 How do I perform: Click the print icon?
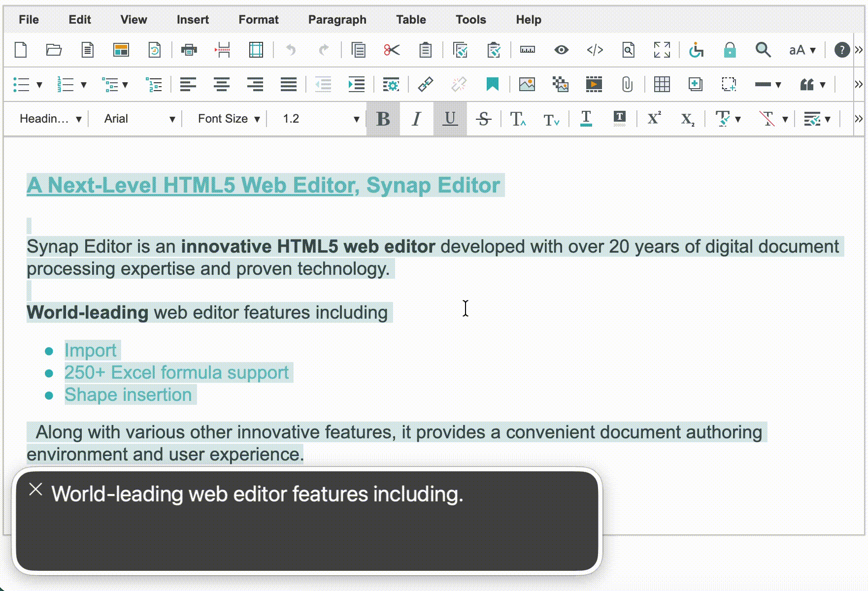click(x=189, y=50)
